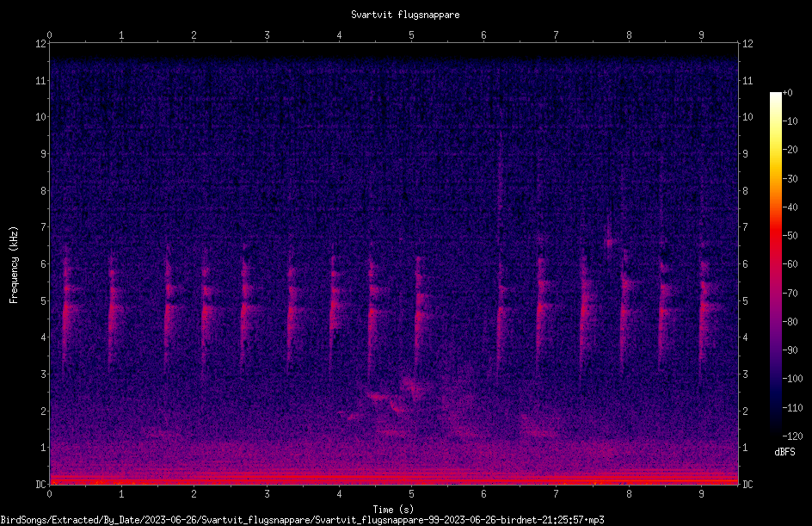Click the title "Svartvit flugsnappare"
The width and height of the screenshot is (812, 526).
click(x=405, y=15)
